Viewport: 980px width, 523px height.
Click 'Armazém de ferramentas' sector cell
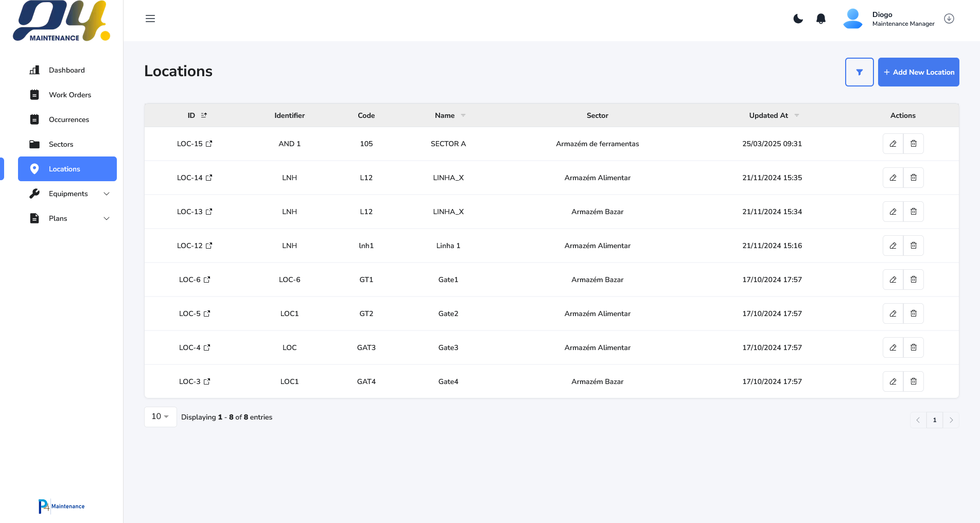(597, 144)
